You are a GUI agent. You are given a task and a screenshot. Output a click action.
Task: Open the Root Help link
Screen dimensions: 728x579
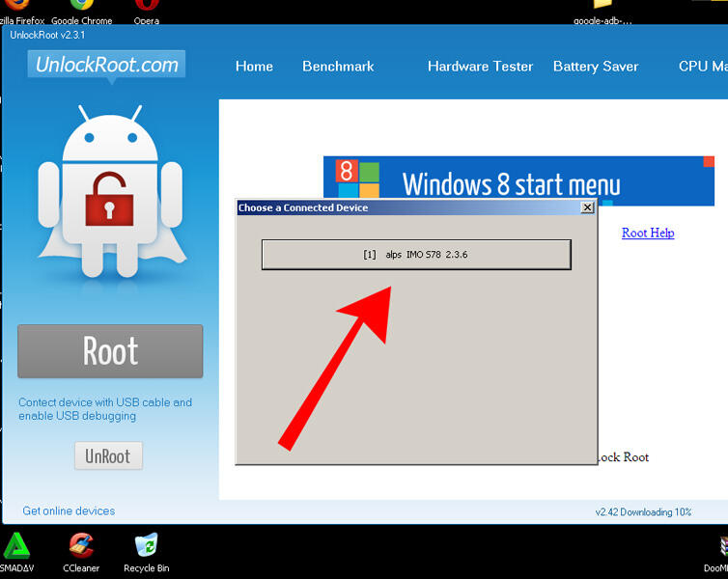pyautogui.click(x=648, y=233)
